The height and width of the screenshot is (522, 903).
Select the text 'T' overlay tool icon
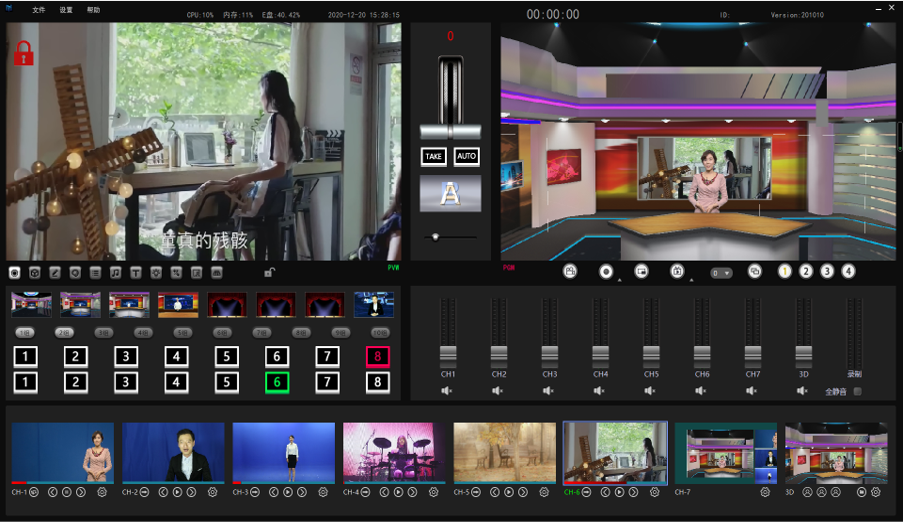pos(135,272)
